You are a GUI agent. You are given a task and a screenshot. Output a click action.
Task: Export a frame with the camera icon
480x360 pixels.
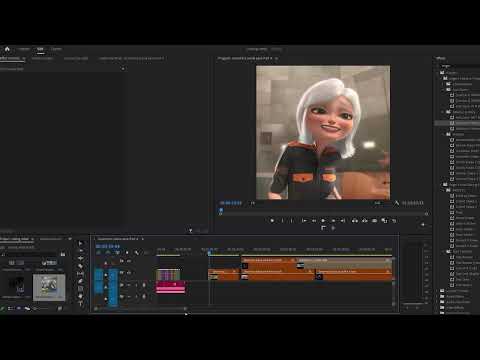tap(374, 221)
